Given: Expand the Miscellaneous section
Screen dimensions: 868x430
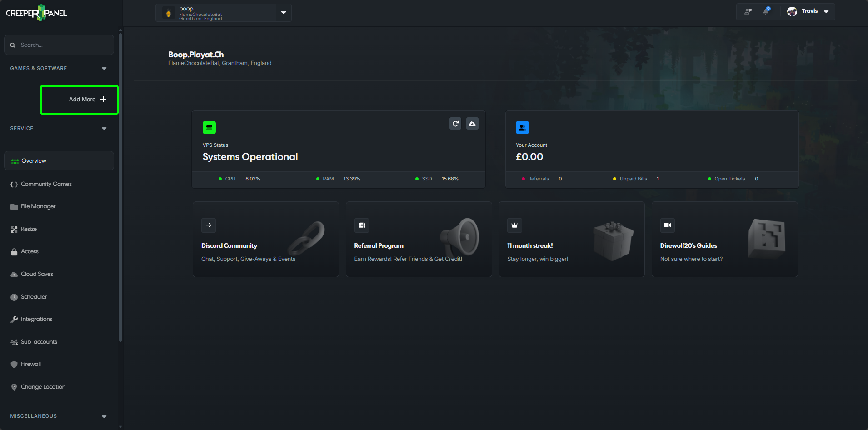Looking at the screenshot, I should (x=104, y=416).
